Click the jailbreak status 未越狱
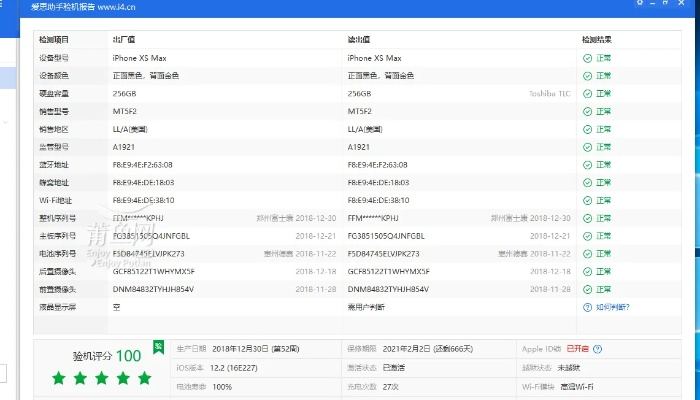The height and width of the screenshot is (400, 700). (x=568, y=368)
